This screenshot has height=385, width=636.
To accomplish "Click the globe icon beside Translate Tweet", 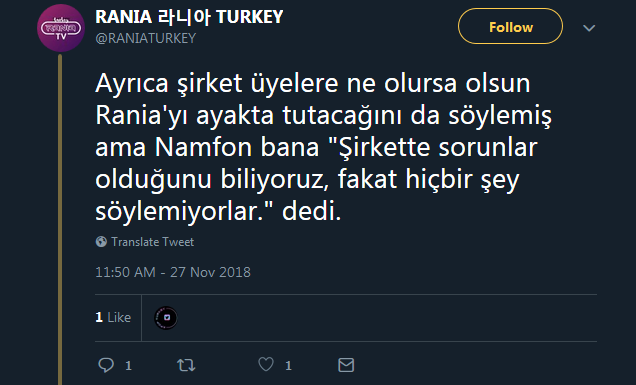I will click(101, 242).
